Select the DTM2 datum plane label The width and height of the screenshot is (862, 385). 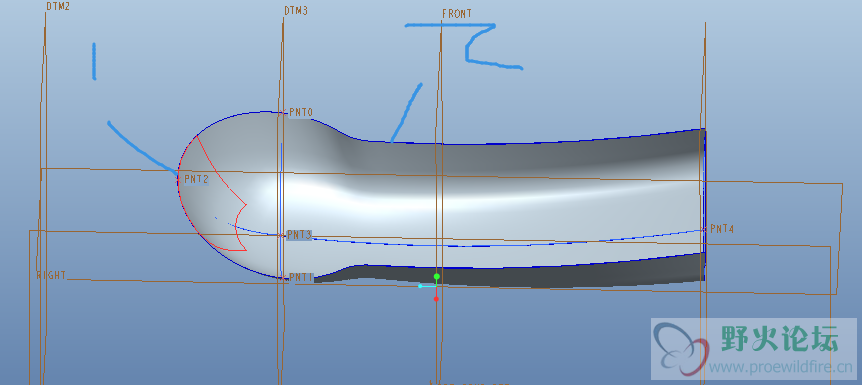tap(58, 7)
